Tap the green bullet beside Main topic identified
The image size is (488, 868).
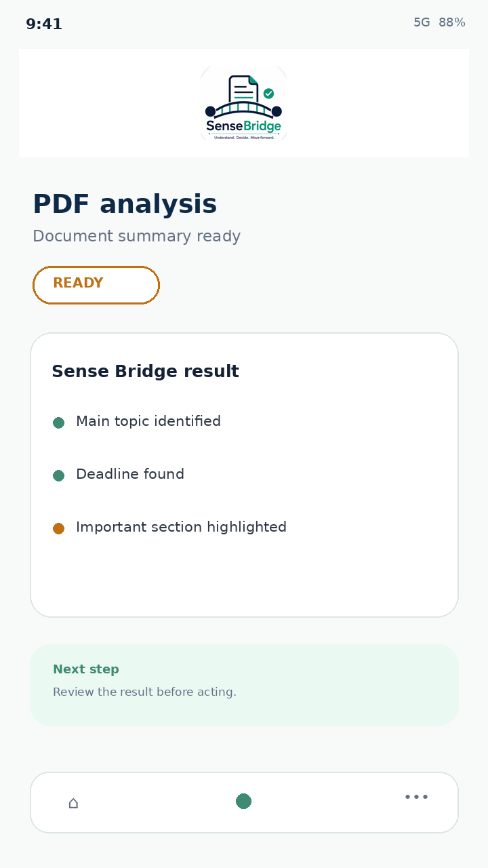click(58, 422)
